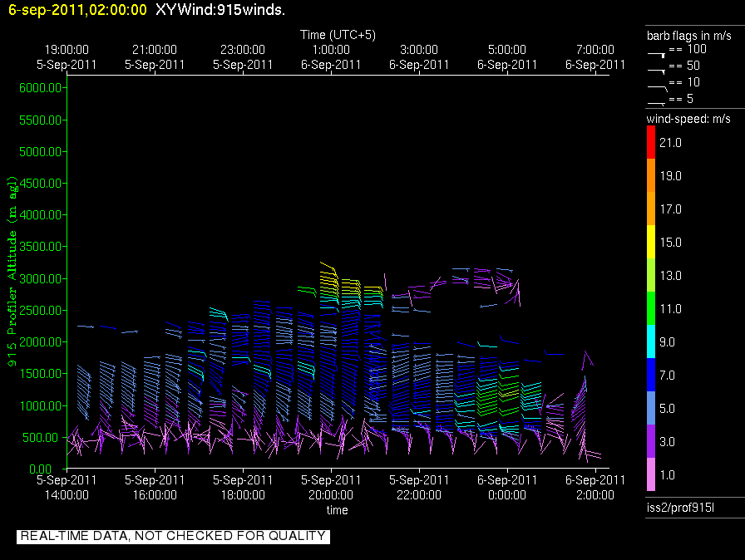Click the 3500.00 altitude tick label
Viewport: 745px width, 560px height.
coord(41,247)
